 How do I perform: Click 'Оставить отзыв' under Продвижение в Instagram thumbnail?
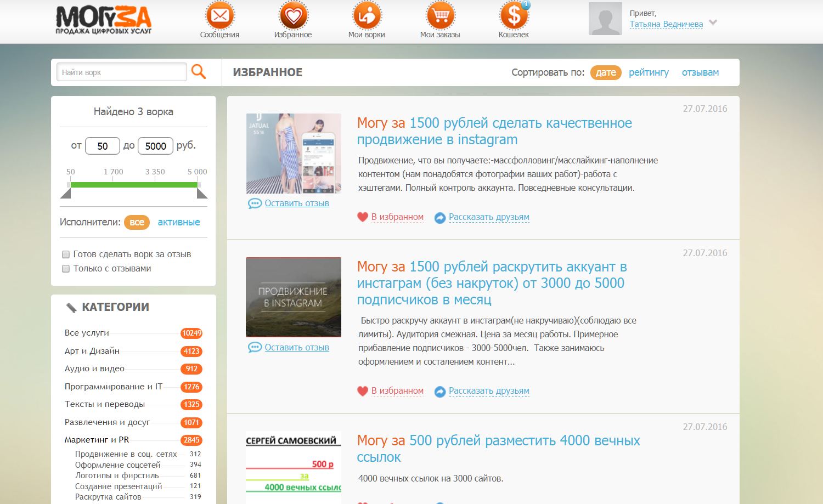tap(297, 348)
